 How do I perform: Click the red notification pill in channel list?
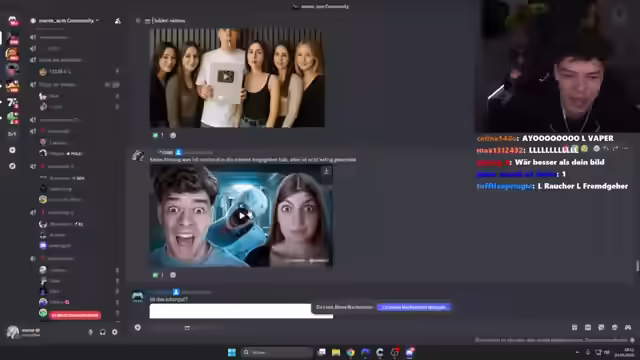coord(75,315)
